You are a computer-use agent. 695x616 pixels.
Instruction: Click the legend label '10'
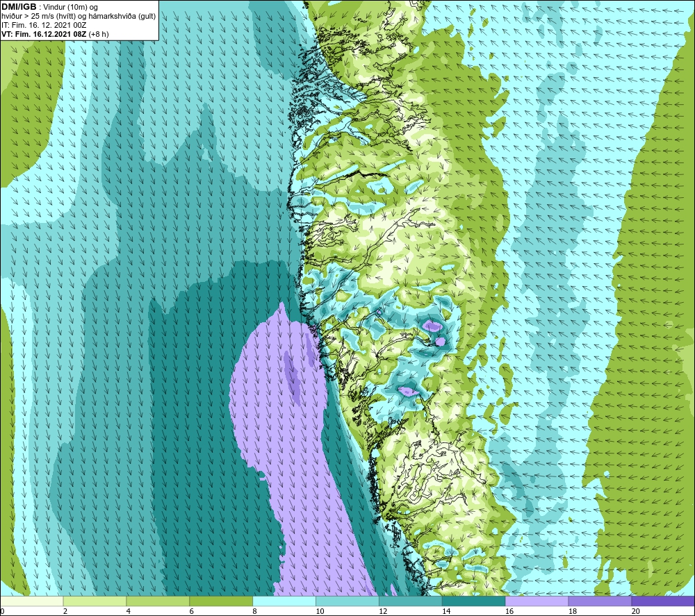319,611
